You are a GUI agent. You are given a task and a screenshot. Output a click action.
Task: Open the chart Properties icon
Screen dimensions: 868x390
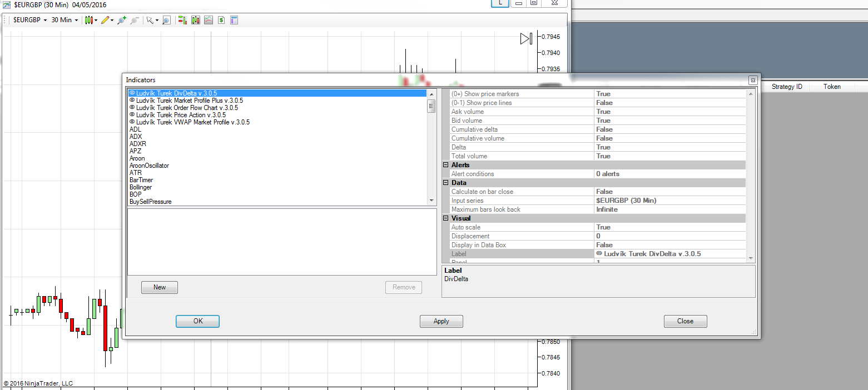(x=234, y=20)
